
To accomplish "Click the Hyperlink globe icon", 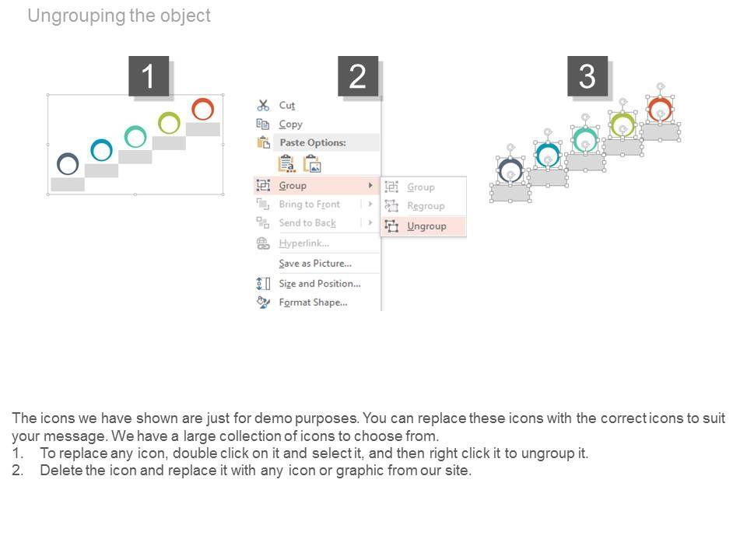I will click(263, 243).
